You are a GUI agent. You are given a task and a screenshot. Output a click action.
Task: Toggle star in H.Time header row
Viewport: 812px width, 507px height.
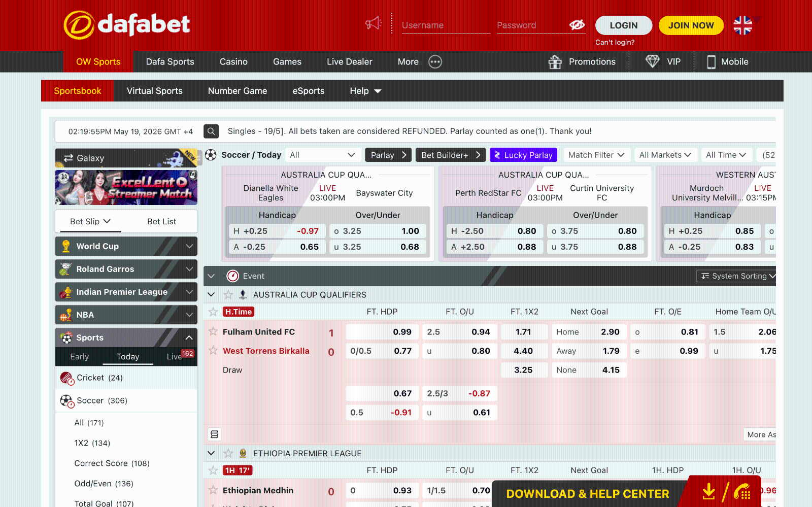(213, 312)
